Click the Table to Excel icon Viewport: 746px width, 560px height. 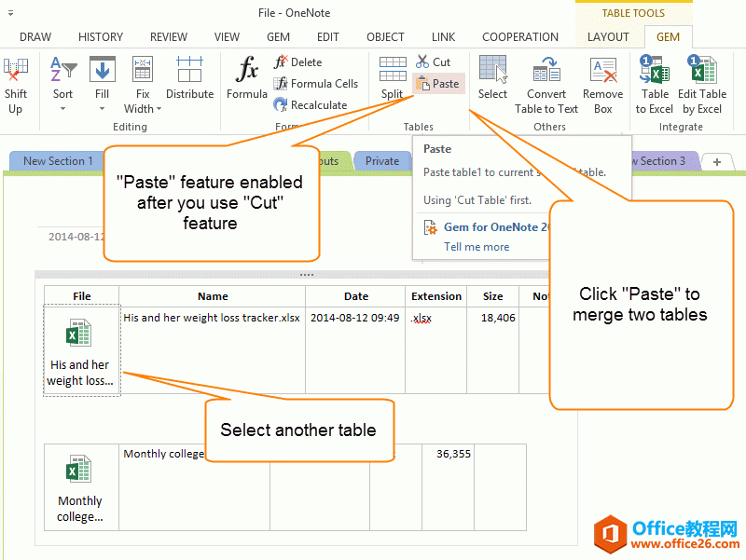click(x=655, y=69)
